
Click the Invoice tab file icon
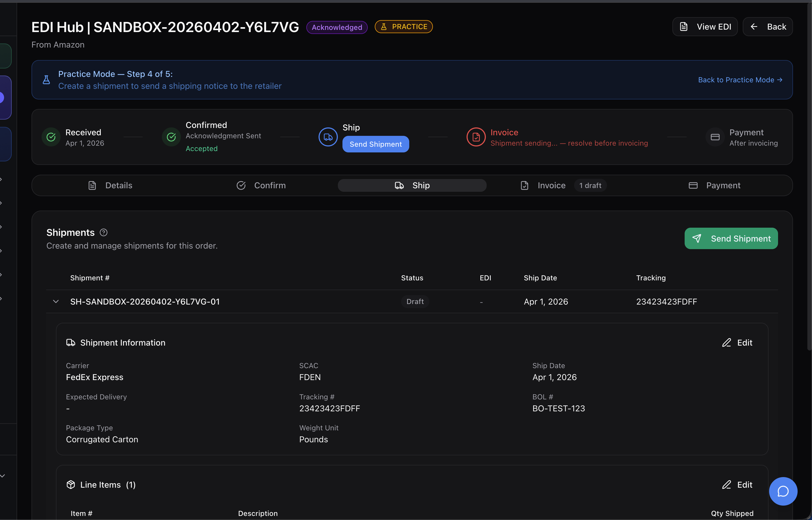[x=524, y=185]
